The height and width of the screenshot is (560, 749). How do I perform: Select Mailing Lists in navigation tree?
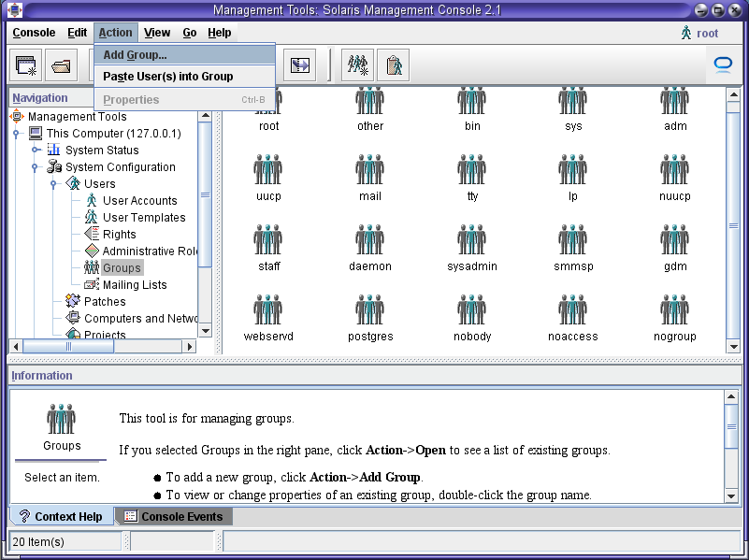tap(135, 285)
